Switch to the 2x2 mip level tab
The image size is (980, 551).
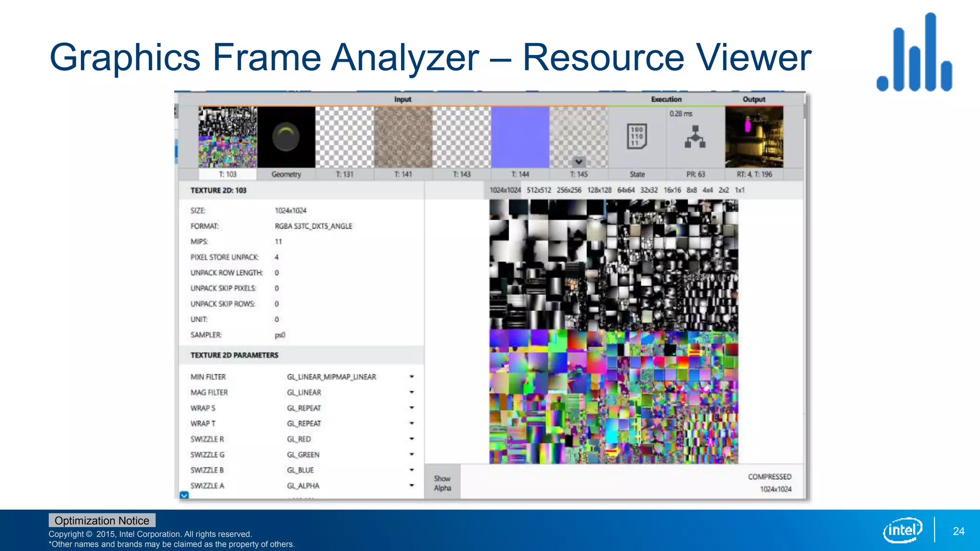(x=724, y=190)
